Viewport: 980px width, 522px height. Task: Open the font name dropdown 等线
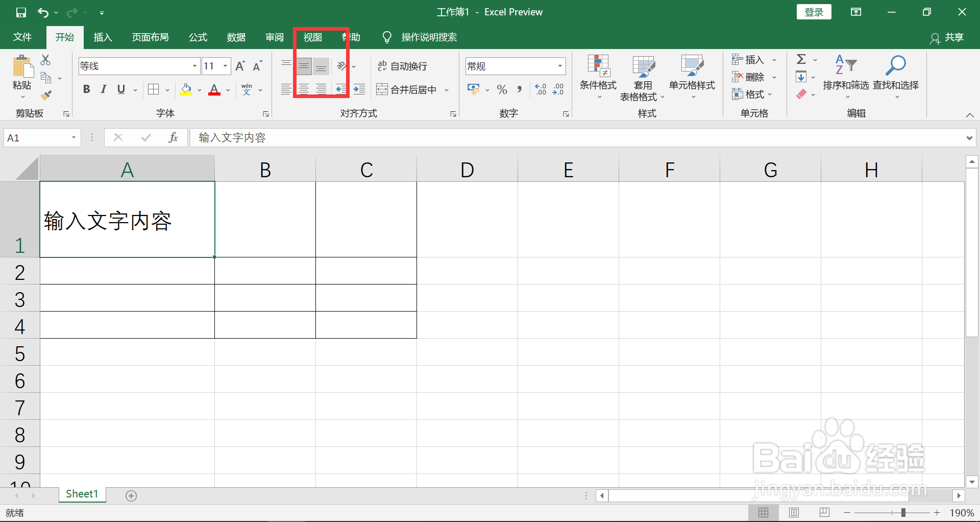coord(194,66)
